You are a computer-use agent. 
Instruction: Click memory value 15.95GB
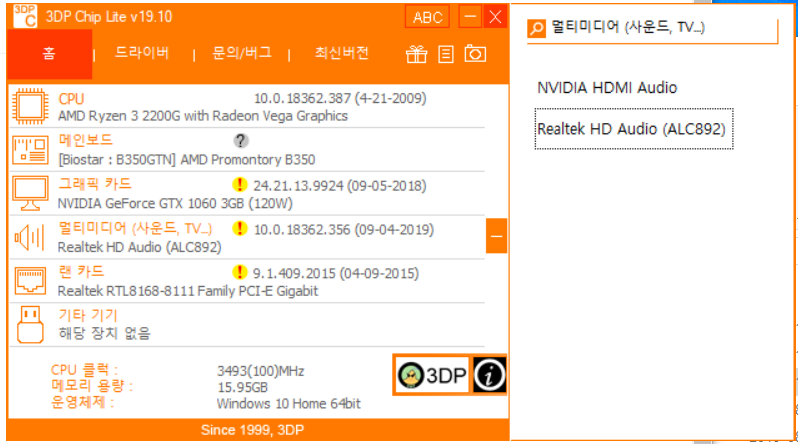243,387
